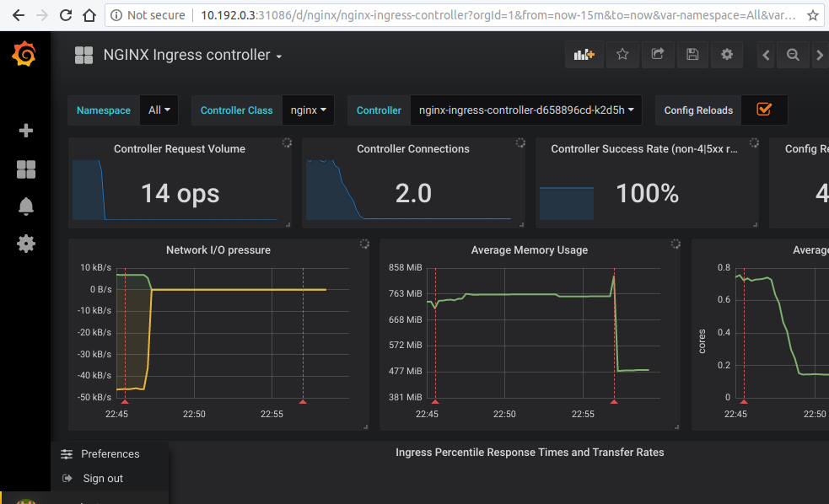
Task: Open Alerting via the bell icon
Action: tap(25, 206)
